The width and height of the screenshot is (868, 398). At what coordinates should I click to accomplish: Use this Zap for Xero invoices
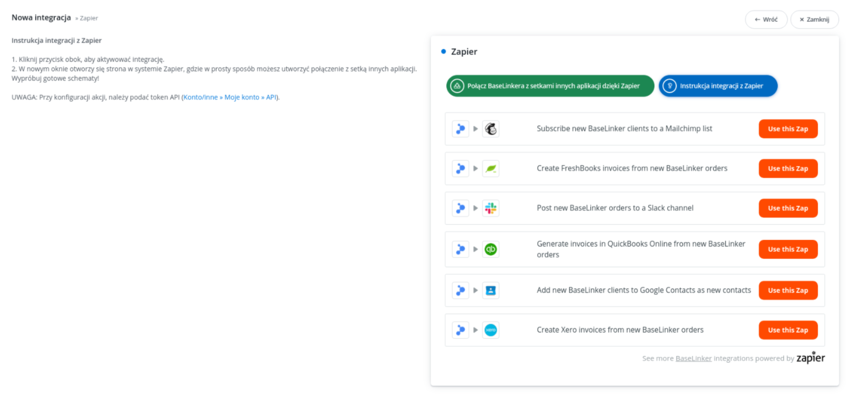pyautogui.click(x=788, y=330)
